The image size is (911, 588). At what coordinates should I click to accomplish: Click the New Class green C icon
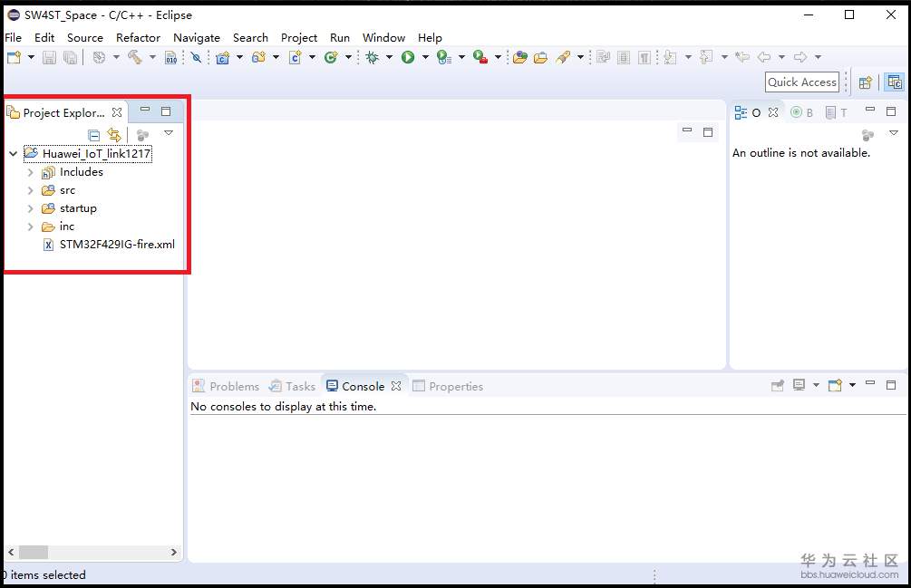[x=331, y=57]
